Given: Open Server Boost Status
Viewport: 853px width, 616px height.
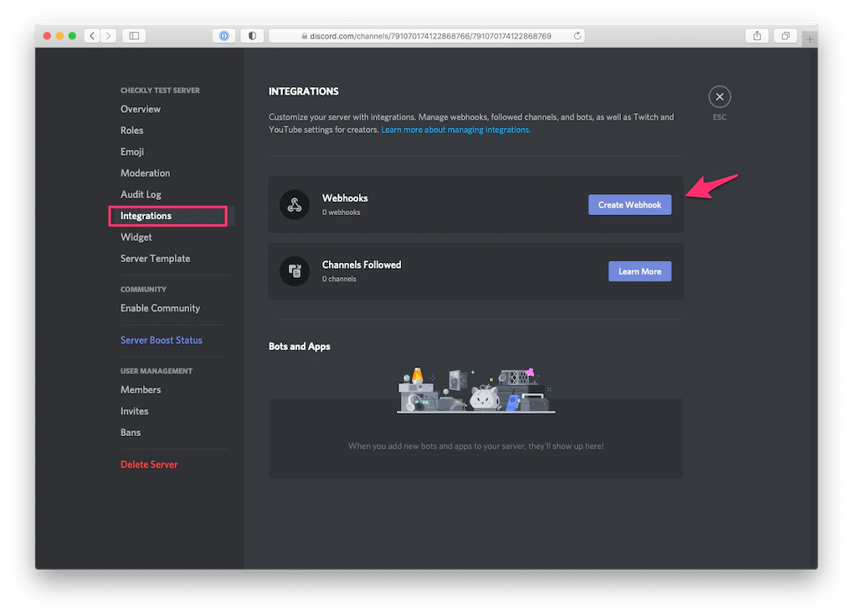Looking at the screenshot, I should pos(161,340).
